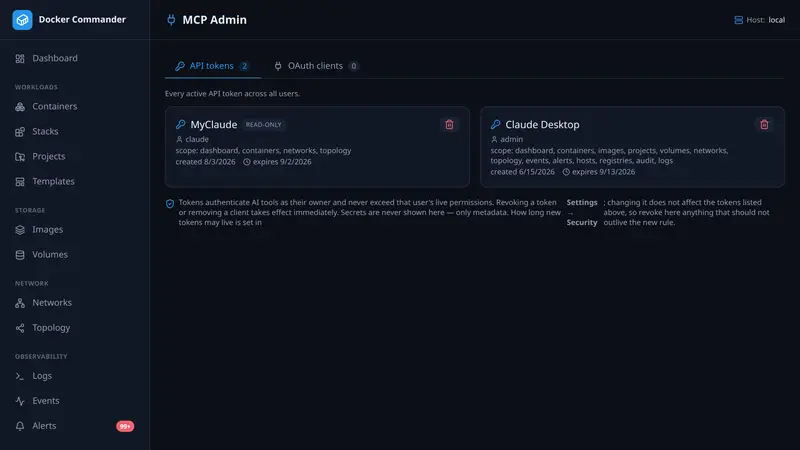Image resolution: width=800 pixels, height=450 pixels.
Task: Click the clock icon by expires 9/2/2026
Action: (x=247, y=162)
